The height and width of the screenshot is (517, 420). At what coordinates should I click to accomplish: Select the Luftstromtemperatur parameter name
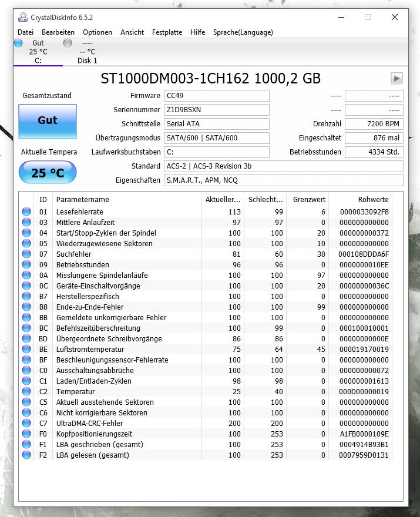[90, 349]
